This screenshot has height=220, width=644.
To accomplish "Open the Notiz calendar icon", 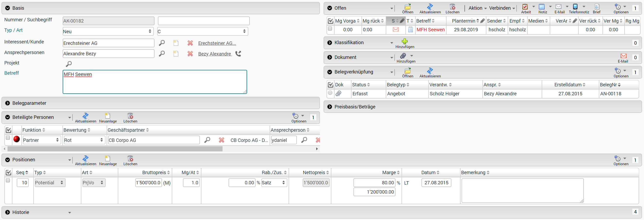I will [541, 7].
